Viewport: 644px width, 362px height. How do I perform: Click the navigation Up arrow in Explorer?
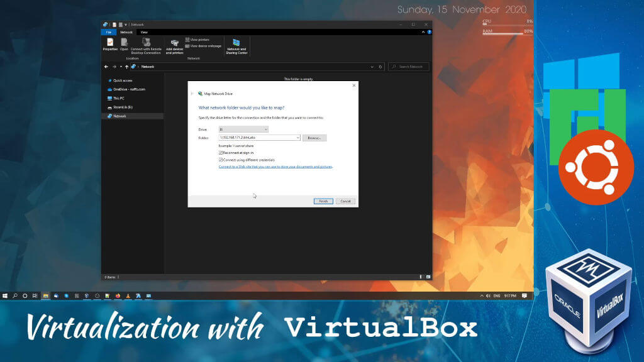pyautogui.click(x=126, y=67)
